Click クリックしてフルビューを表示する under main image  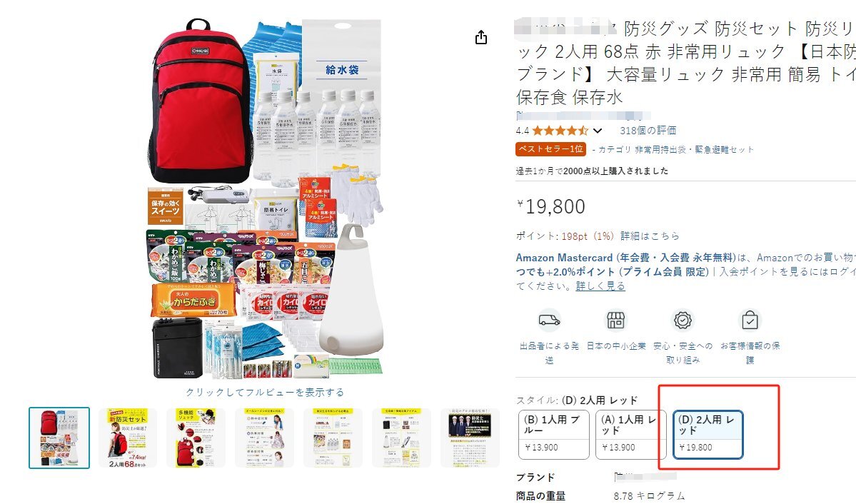pyautogui.click(x=265, y=392)
